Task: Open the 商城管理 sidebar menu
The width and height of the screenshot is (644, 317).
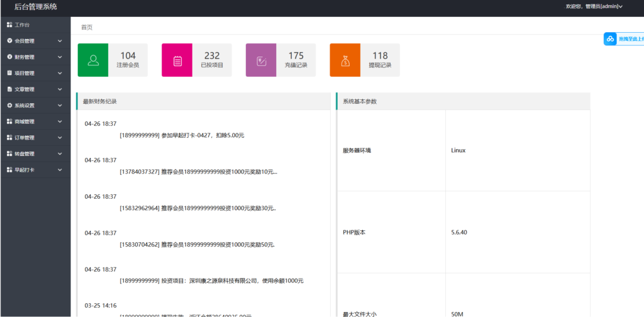Action: coord(25,121)
